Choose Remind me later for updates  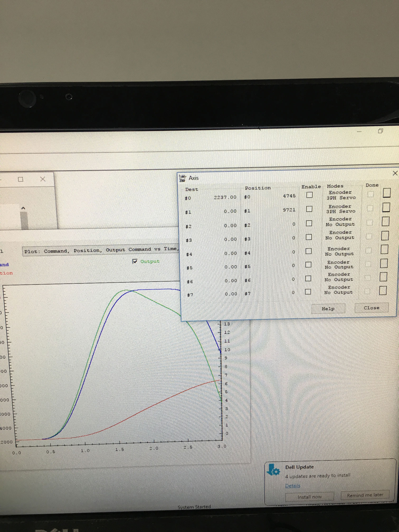365,495
